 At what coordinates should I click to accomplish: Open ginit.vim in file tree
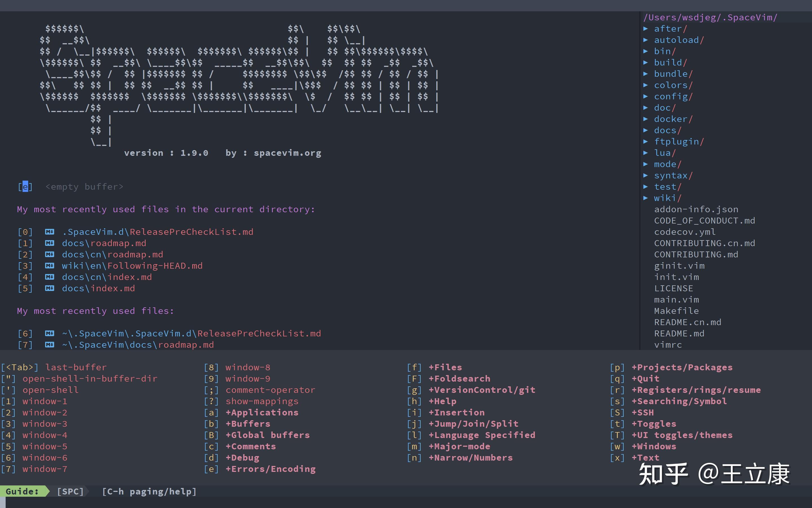coord(679,266)
